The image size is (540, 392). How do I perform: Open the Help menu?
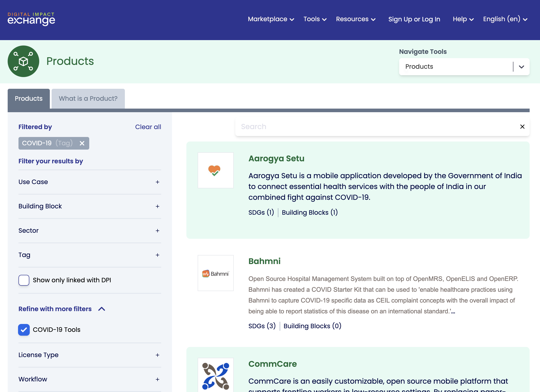pos(463,19)
